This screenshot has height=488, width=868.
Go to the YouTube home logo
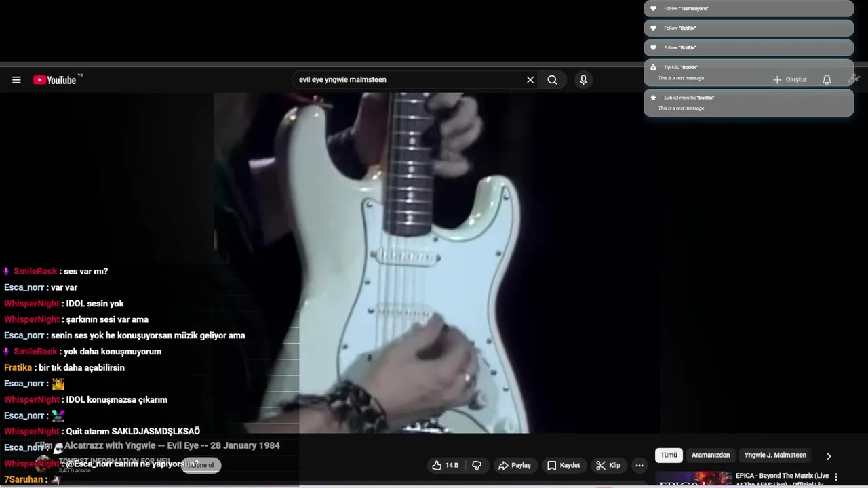[54, 80]
